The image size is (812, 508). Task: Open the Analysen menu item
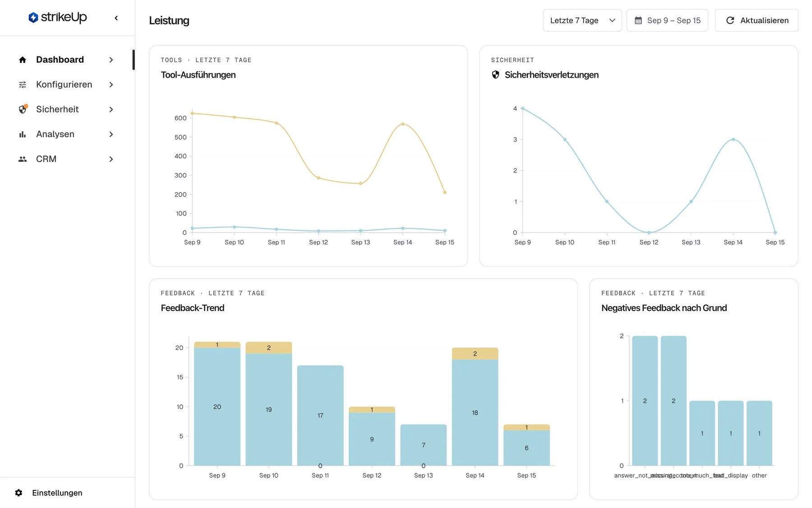pyautogui.click(x=66, y=134)
